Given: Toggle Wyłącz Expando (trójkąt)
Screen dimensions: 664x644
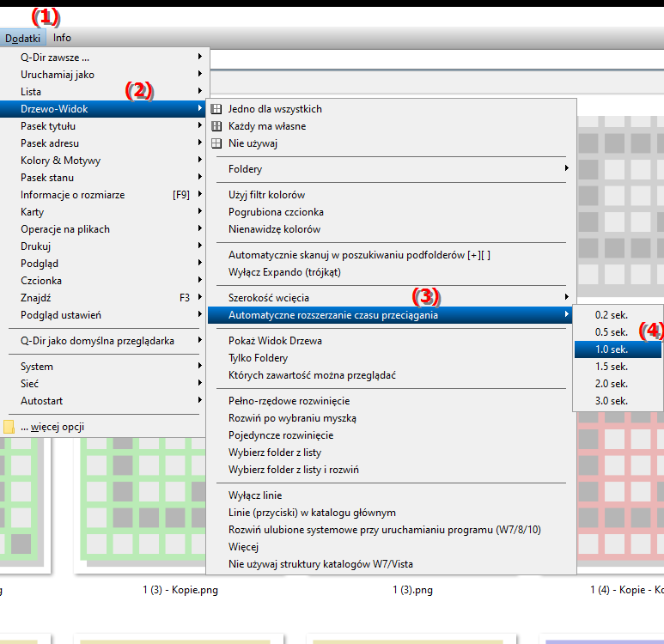Looking at the screenshot, I should pyautogui.click(x=391, y=272).
